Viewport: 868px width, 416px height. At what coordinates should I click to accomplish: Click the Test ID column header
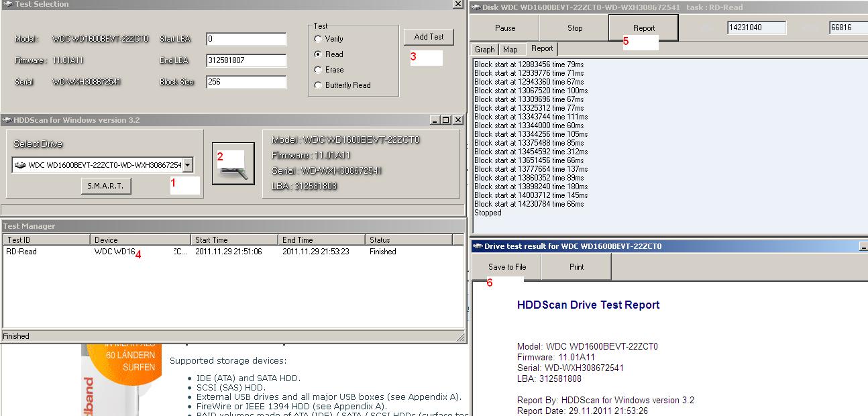46,240
